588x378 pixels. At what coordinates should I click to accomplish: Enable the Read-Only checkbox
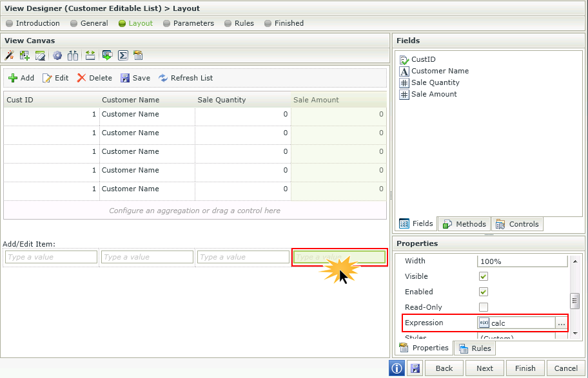(484, 307)
